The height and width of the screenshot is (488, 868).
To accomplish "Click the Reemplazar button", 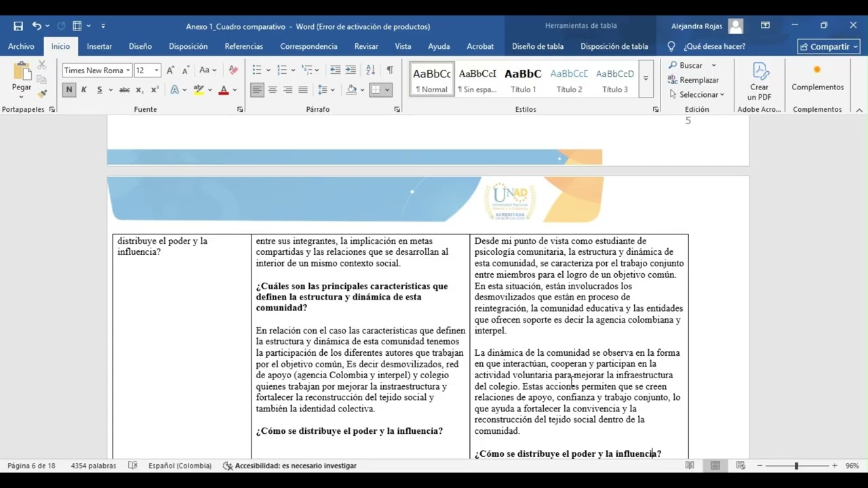I will click(x=693, y=80).
